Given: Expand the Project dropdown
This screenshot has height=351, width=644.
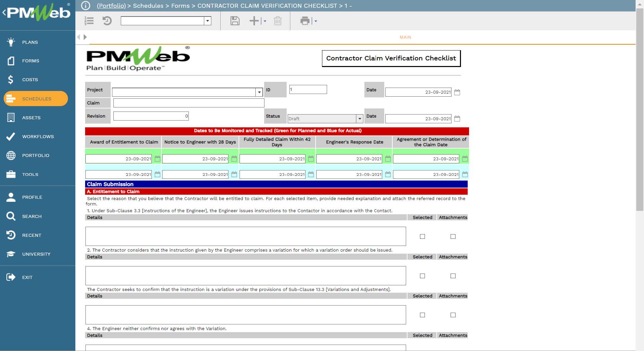Looking at the screenshot, I should [259, 92].
